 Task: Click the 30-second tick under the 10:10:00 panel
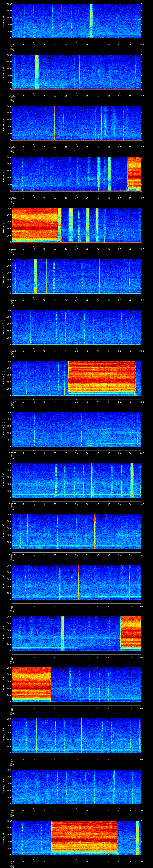pos(76,504)
